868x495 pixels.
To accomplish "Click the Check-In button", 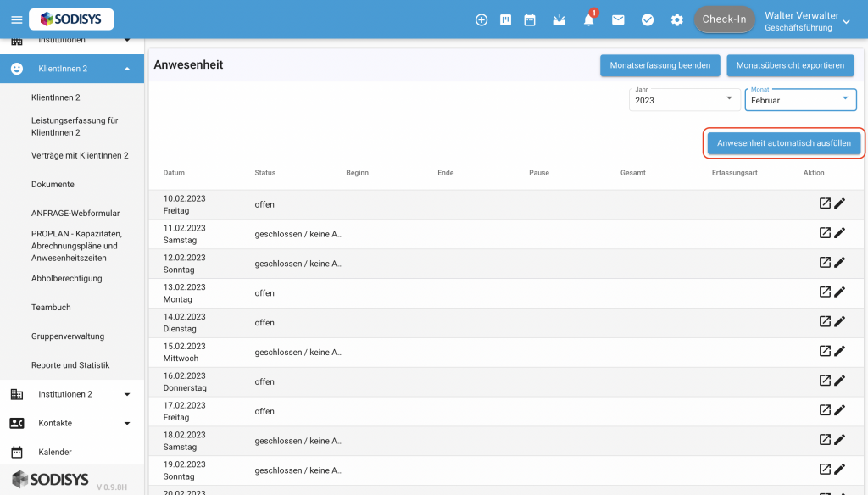I will (x=724, y=19).
